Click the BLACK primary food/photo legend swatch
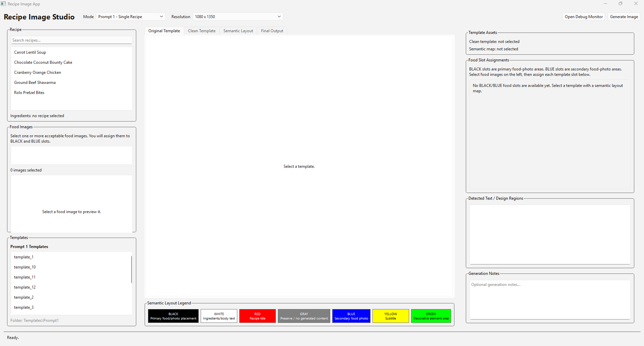The height and width of the screenshot is (346, 644). click(173, 316)
